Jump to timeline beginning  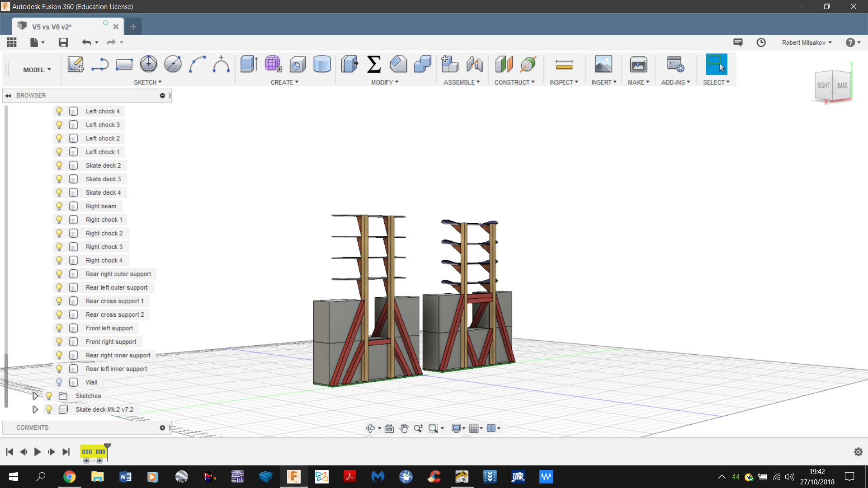(x=9, y=451)
